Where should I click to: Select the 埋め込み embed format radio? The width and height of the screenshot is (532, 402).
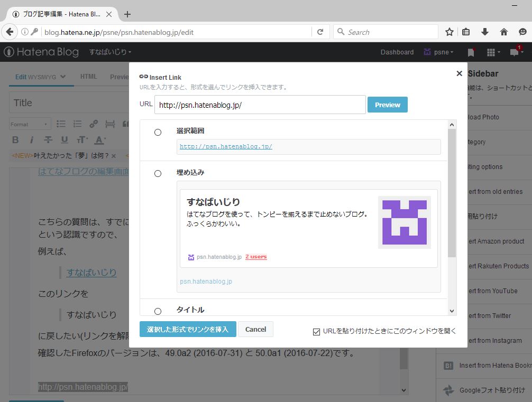(158, 174)
